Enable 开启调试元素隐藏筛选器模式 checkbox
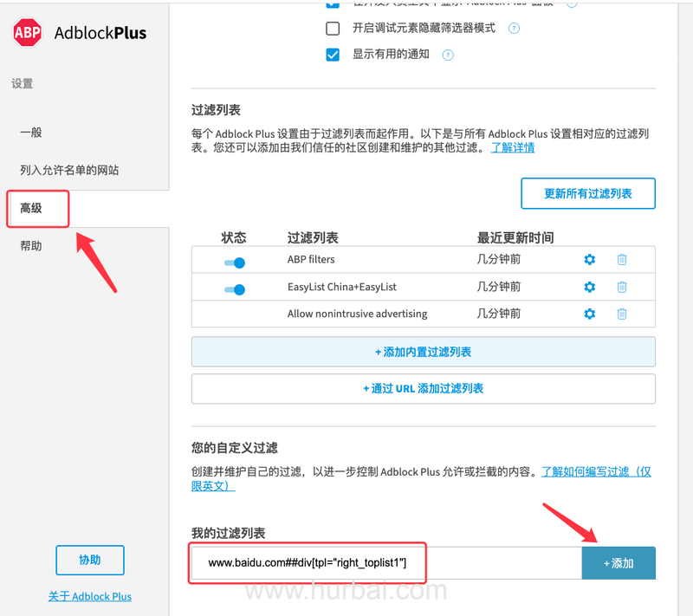This screenshot has width=693, height=616. click(333, 29)
